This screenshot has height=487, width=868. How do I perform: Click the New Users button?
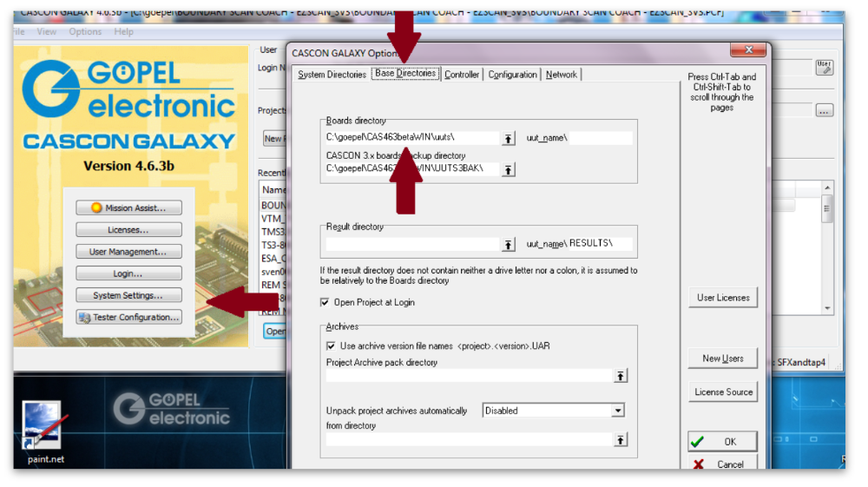point(723,359)
